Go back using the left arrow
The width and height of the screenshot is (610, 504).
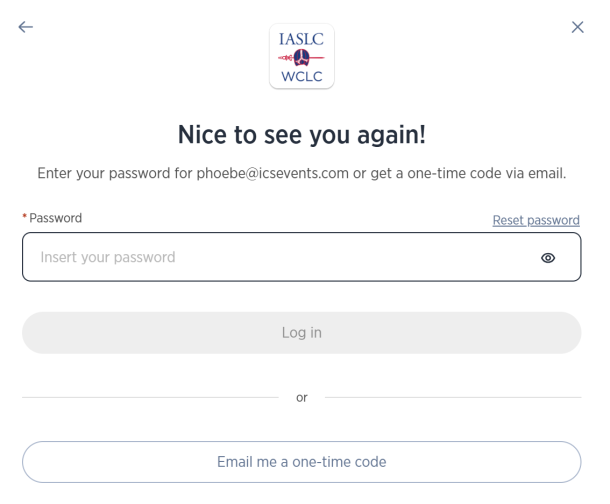point(26,27)
